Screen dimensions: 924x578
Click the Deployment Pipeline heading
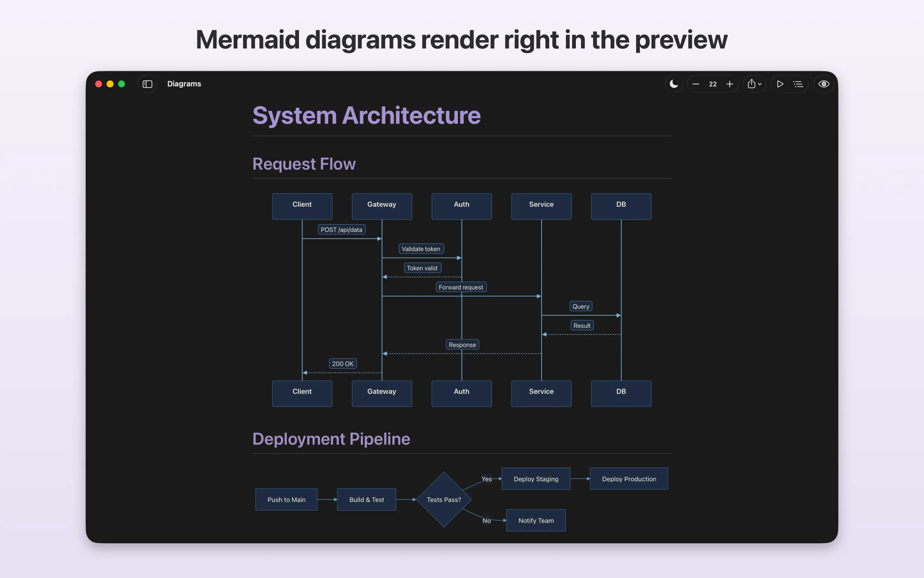[331, 439]
